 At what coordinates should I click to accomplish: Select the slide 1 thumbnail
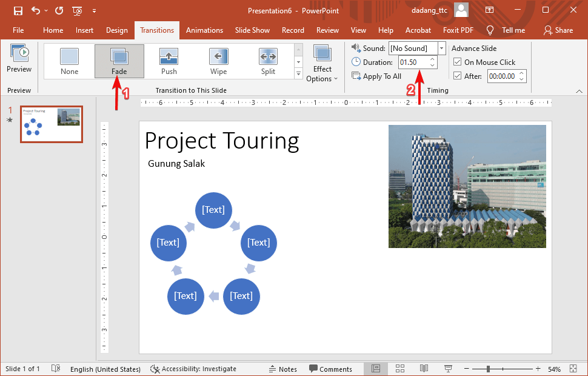pos(52,124)
